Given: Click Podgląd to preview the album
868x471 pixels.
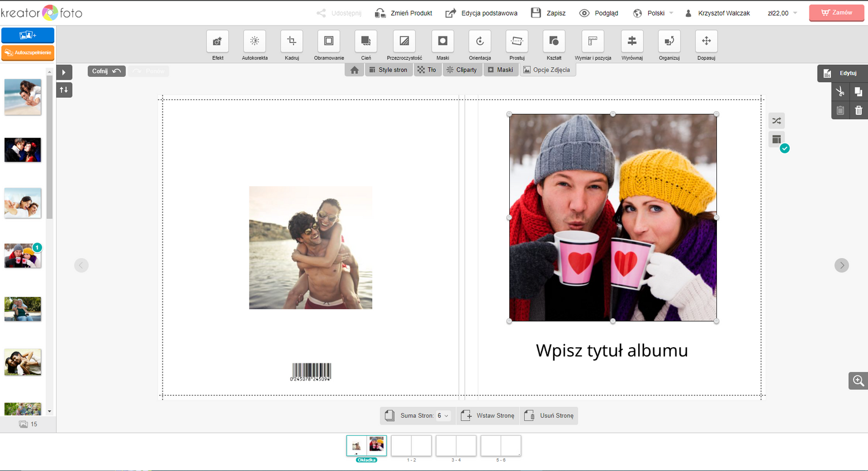Looking at the screenshot, I should 599,13.
